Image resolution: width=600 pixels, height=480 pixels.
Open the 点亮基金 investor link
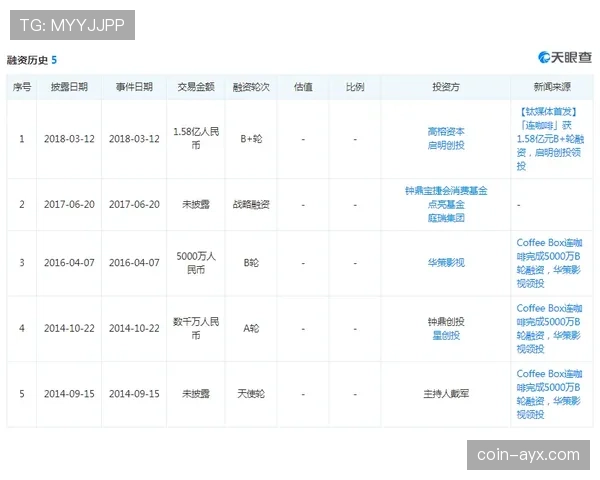(x=446, y=204)
